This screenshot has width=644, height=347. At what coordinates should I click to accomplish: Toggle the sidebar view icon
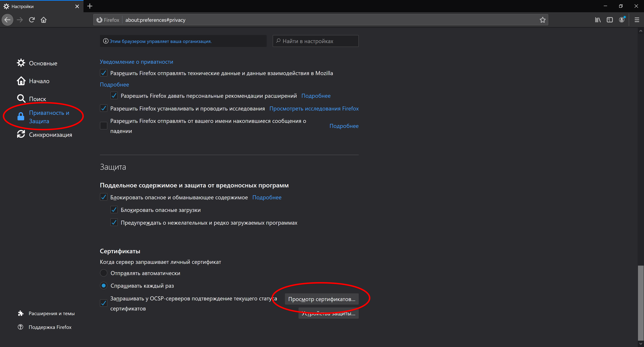610,20
